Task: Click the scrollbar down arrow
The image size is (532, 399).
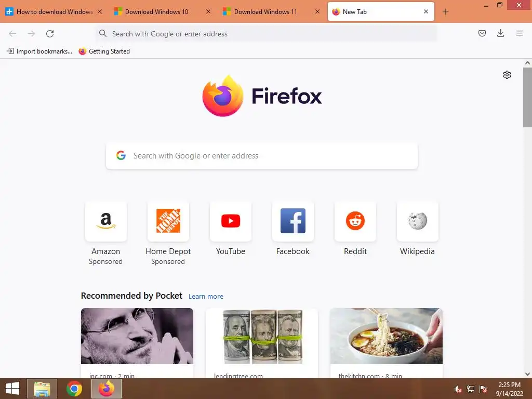Action: coord(527,374)
